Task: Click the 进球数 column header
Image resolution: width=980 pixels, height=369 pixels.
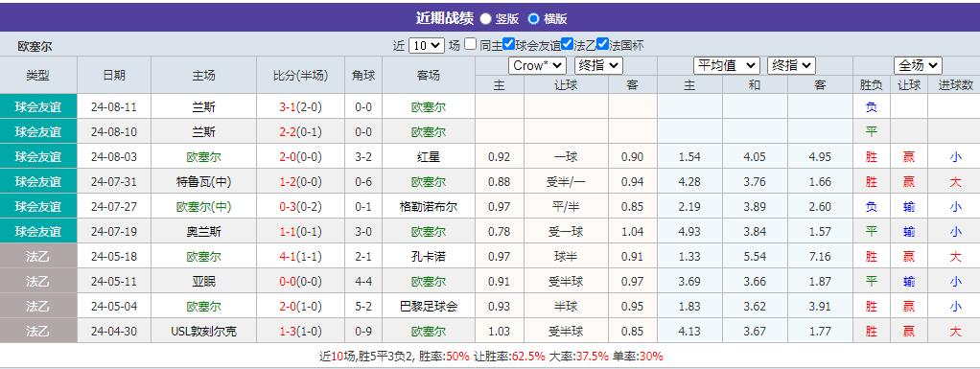Action: click(x=956, y=85)
